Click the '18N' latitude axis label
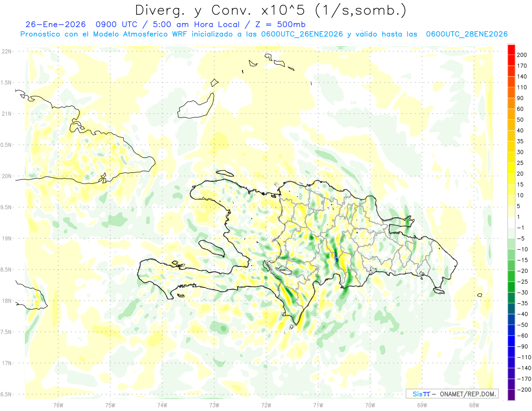 click(x=7, y=301)
